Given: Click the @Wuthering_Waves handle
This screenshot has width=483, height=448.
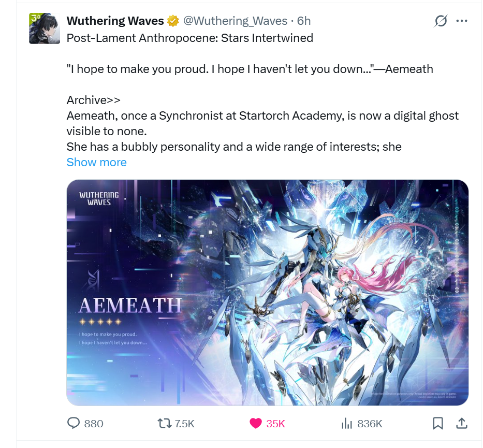Looking at the screenshot, I should click(235, 21).
